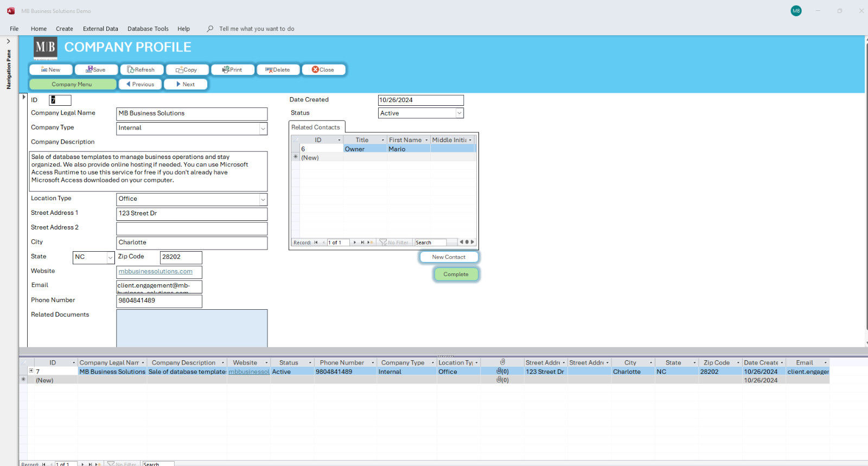The image size is (868, 466).
Task: Click the Date Created field
Action: pyautogui.click(x=420, y=100)
